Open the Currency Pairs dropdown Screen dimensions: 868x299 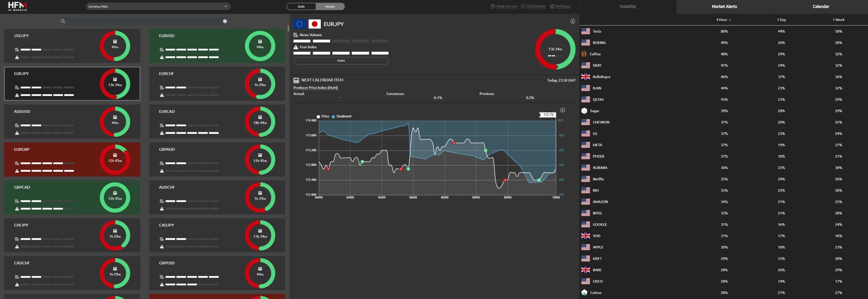(158, 6)
